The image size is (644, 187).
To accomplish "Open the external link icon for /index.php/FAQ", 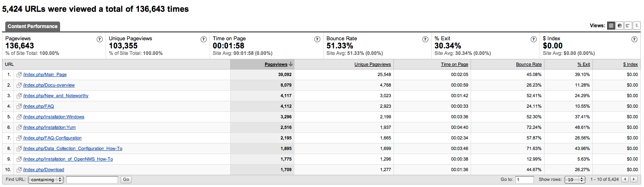I will [x=19, y=106].
